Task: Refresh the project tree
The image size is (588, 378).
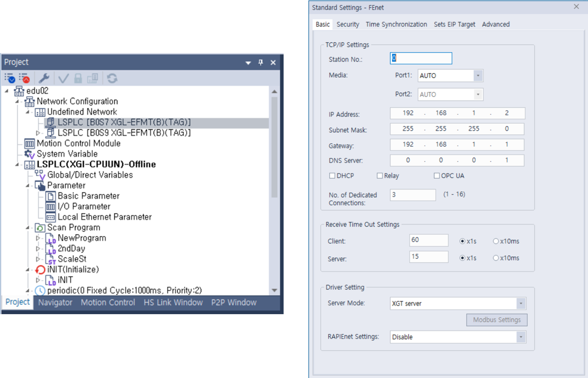Action: (x=112, y=78)
